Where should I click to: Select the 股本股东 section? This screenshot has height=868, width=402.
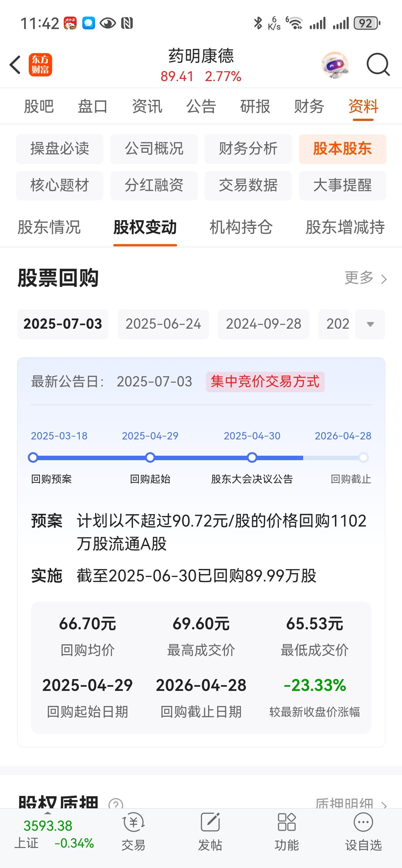click(342, 149)
